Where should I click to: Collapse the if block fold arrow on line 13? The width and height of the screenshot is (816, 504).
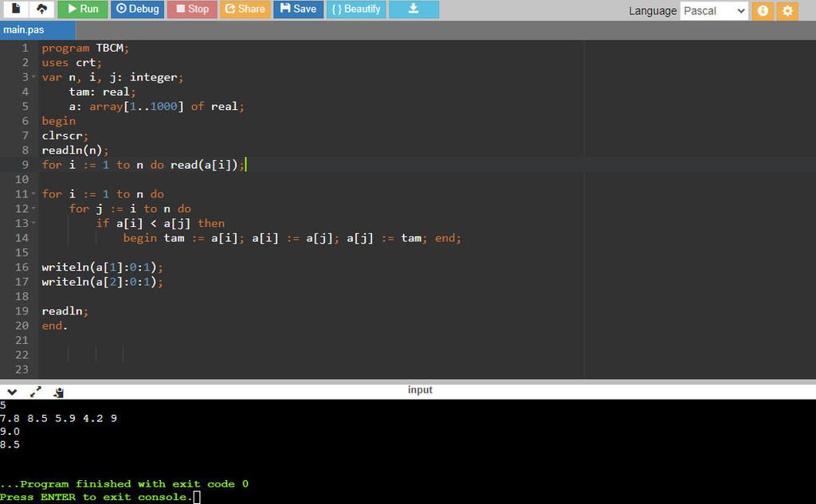tap(33, 223)
